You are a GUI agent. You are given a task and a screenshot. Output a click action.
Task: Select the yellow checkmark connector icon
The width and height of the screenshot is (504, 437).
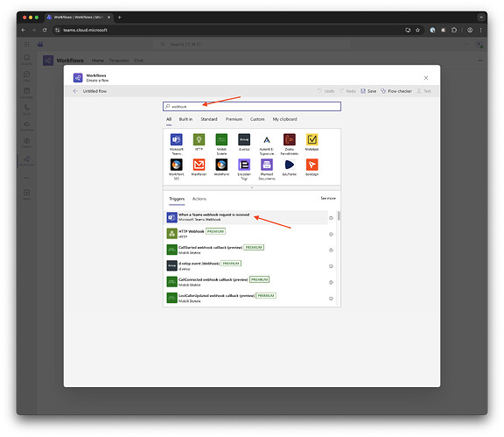(x=311, y=139)
